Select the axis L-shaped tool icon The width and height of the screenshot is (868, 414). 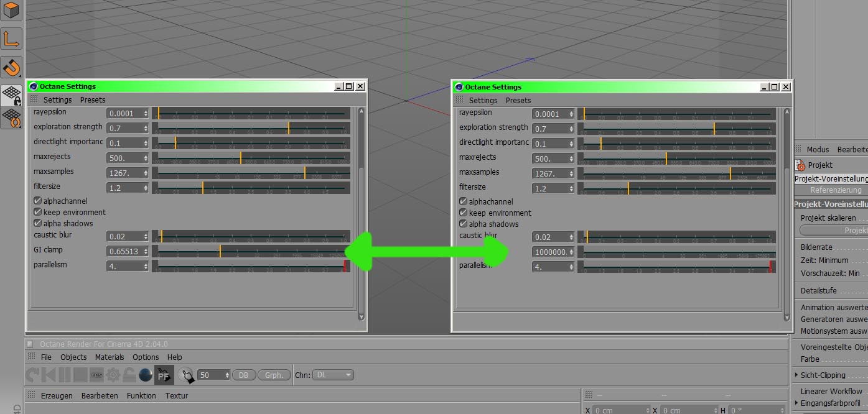(11, 39)
